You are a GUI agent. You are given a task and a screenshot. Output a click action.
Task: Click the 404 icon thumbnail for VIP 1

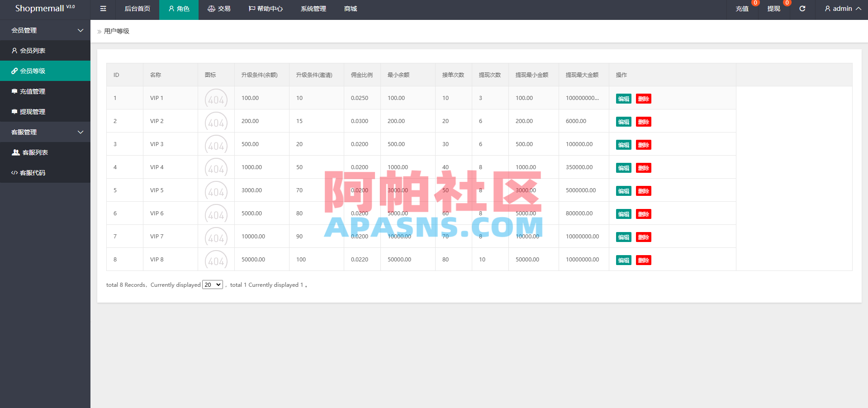click(216, 98)
